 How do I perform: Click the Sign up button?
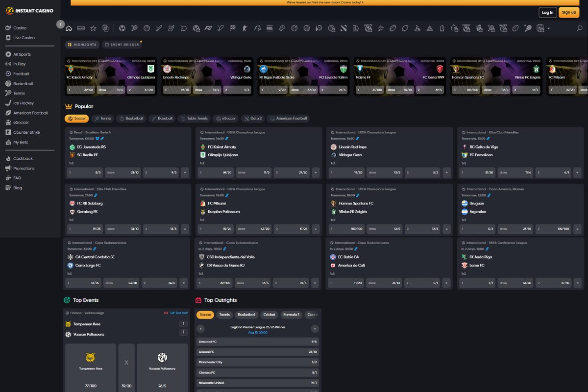click(x=568, y=12)
